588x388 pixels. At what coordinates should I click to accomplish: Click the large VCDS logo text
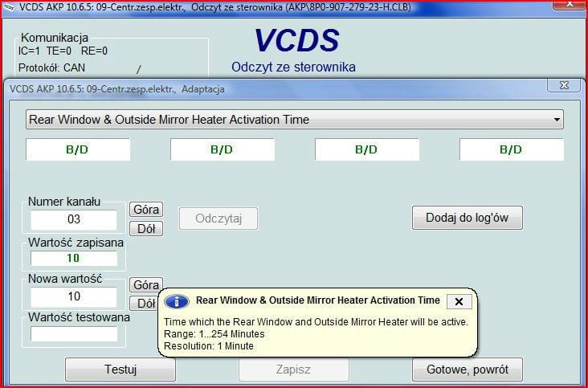296,40
